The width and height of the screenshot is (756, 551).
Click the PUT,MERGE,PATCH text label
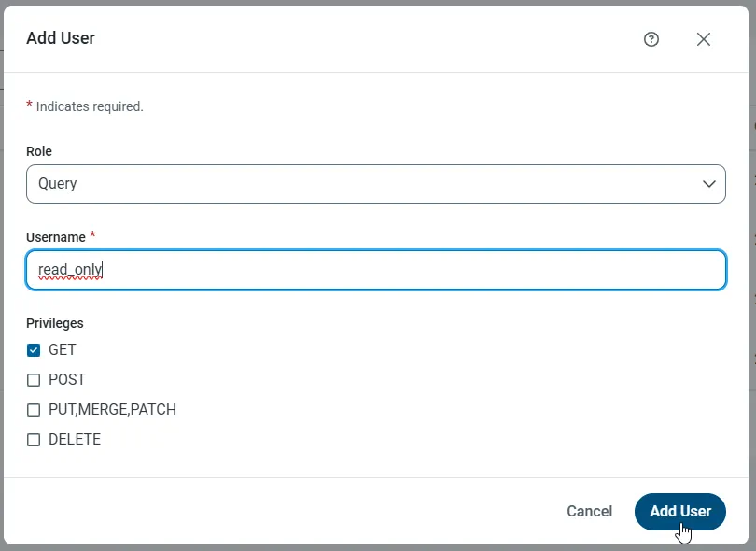pos(112,410)
